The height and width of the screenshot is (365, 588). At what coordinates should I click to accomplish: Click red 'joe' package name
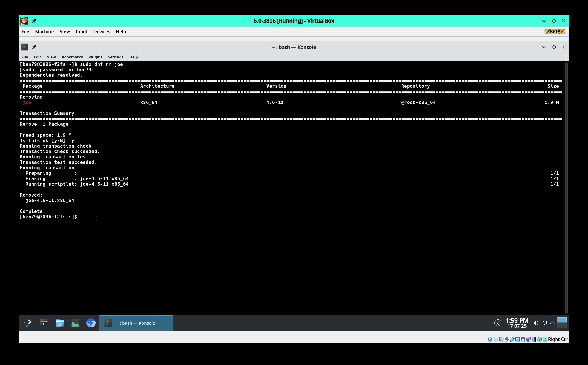point(27,102)
